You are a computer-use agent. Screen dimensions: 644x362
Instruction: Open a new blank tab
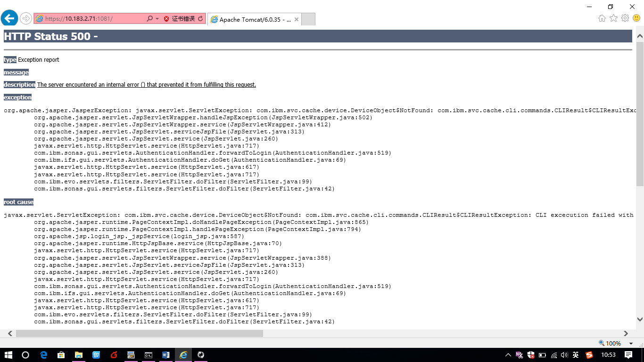point(308,19)
